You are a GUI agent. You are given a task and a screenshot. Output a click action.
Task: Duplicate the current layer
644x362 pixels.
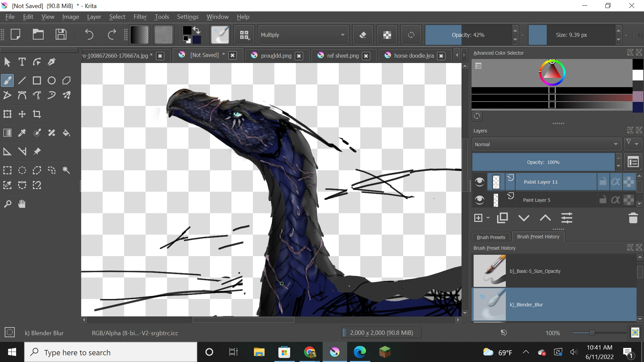(x=502, y=218)
